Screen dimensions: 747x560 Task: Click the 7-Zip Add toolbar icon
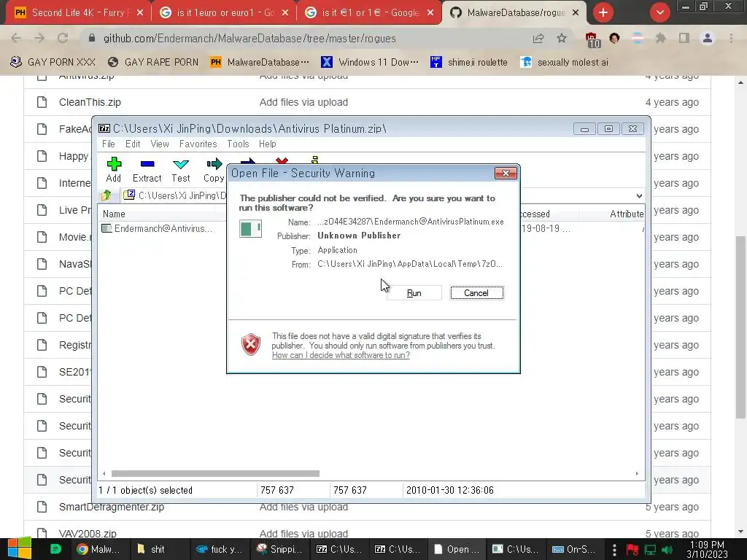click(114, 170)
